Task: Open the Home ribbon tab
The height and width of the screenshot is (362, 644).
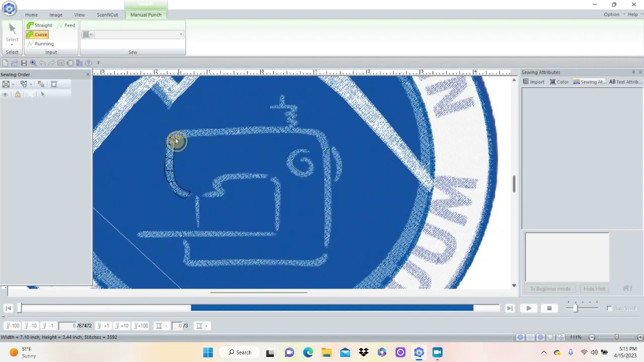Action: click(x=31, y=15)
